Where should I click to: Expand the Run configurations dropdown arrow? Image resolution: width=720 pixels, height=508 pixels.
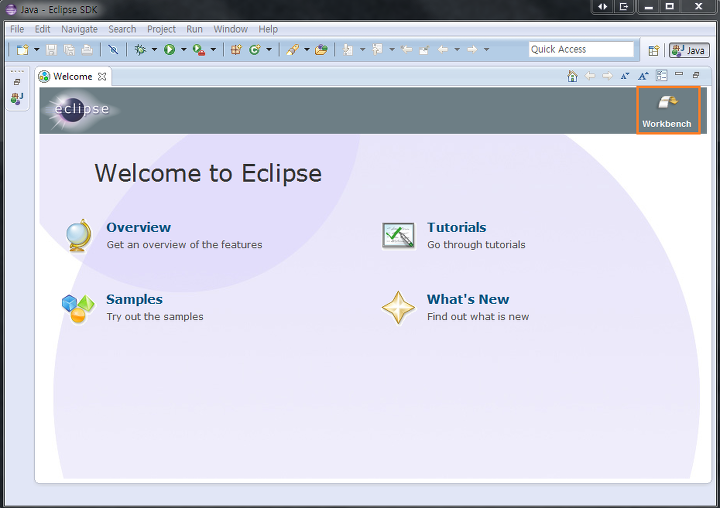[x=183, y=50]
